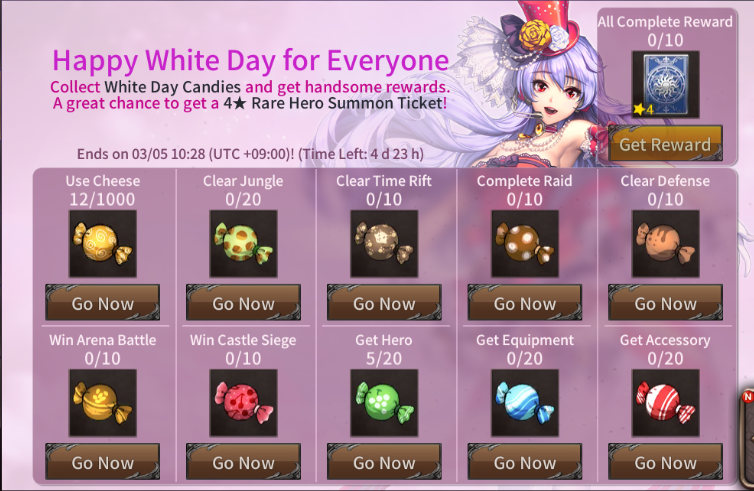
Task: Select the polka-dot Complete Raid candy icon
Action: (525, 244)
